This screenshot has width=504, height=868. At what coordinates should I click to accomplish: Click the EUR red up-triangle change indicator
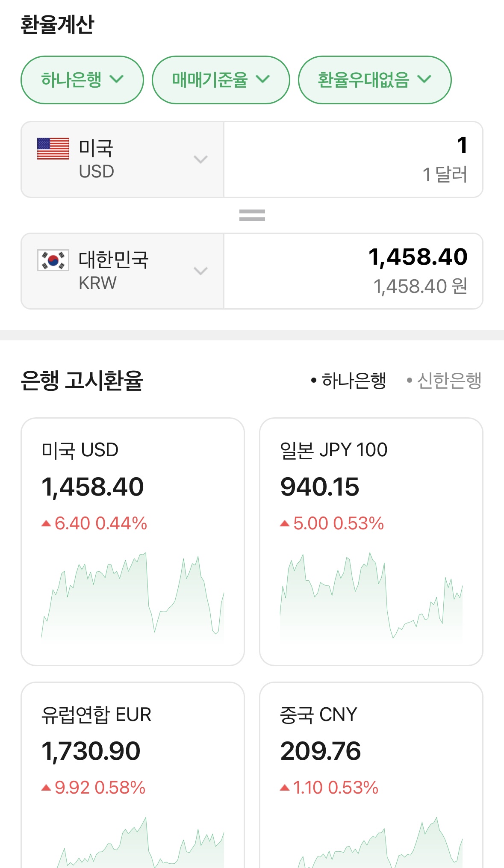tap(46, 788)
